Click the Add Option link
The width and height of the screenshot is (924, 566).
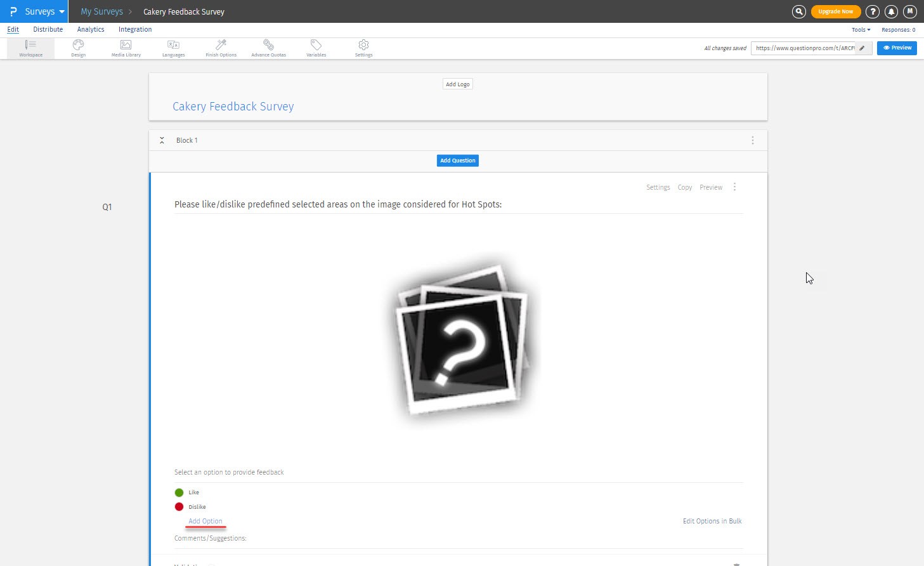pos(205,521)
